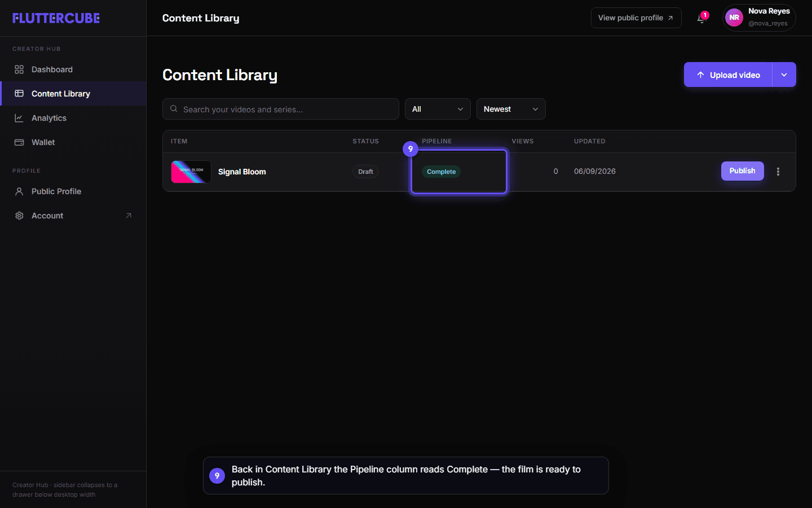Open the Signal Bloom title
The height and width of the screenshot is (508, 812).
click(242, 172)
